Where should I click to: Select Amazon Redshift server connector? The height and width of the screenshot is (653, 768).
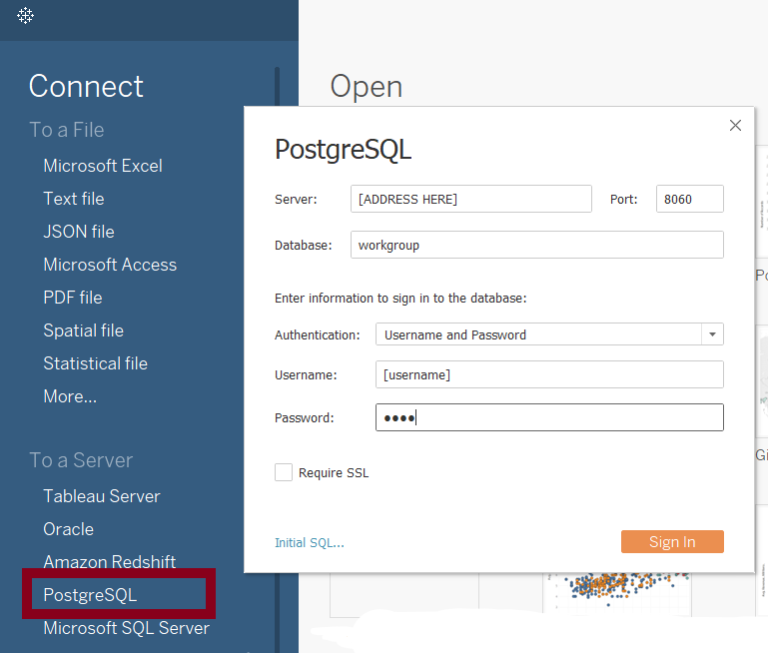109,562
